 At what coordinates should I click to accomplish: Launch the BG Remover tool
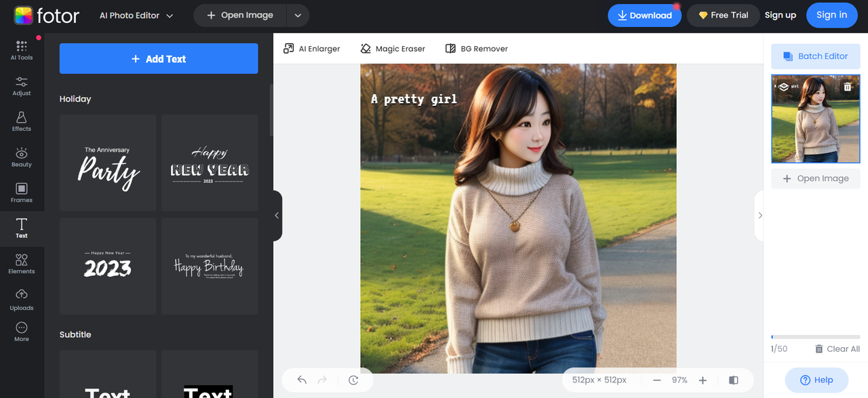[x=476, y=49]
